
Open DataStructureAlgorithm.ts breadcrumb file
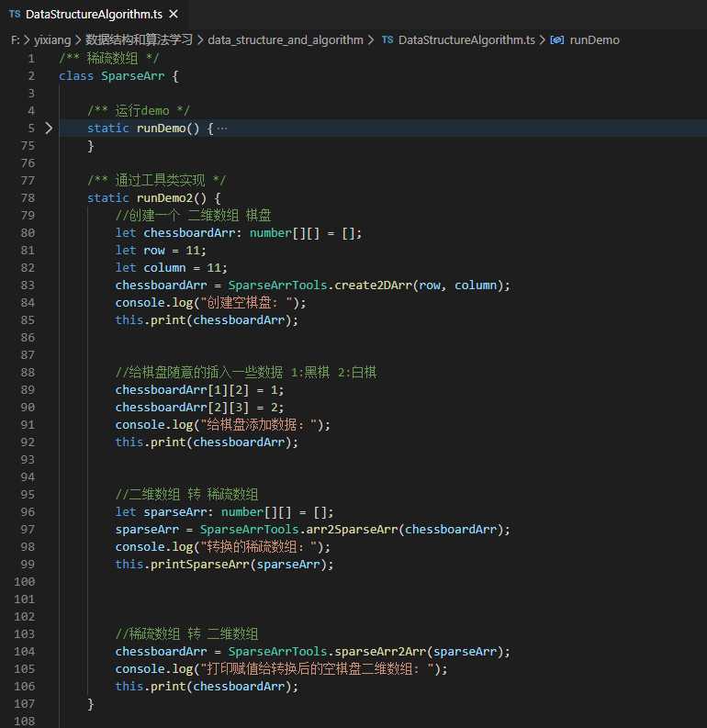point(466,39)
